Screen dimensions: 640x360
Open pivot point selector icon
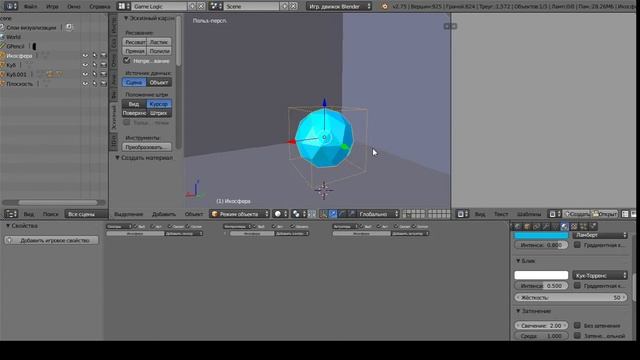(298, 214)
